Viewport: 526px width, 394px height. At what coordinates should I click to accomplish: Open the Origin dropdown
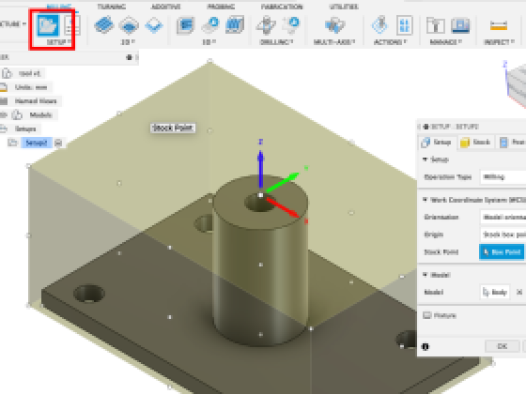[x=503, y=234]
